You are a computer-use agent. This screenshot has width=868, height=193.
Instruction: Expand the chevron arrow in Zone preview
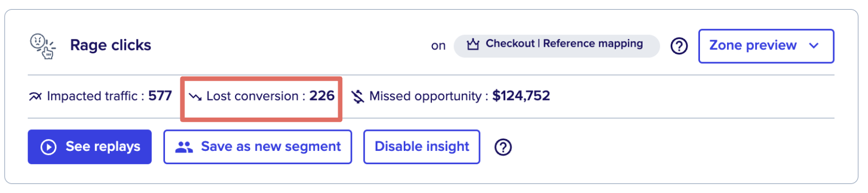coord(814,46)
